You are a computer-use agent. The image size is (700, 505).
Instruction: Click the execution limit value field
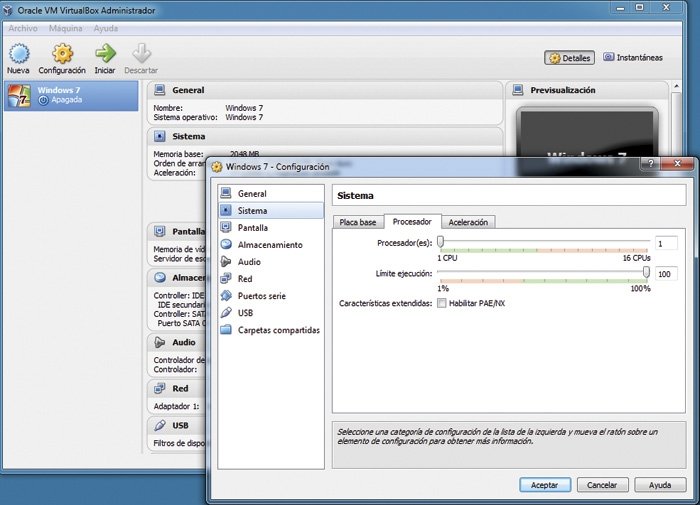[x=666, y=274]
